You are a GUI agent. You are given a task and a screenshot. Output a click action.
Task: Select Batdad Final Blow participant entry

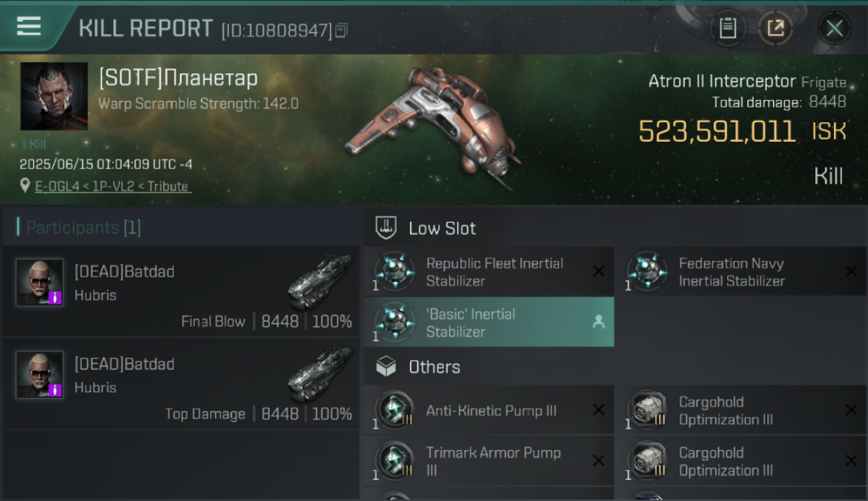[180, 291]
